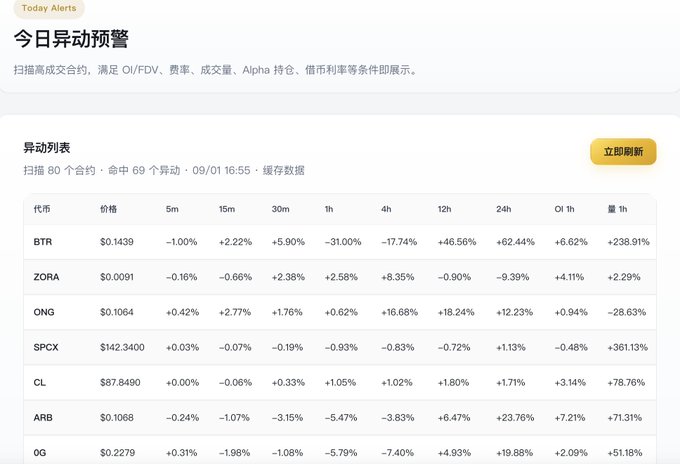Click BTR 24h change +62.44%

(x=515, y=242)
